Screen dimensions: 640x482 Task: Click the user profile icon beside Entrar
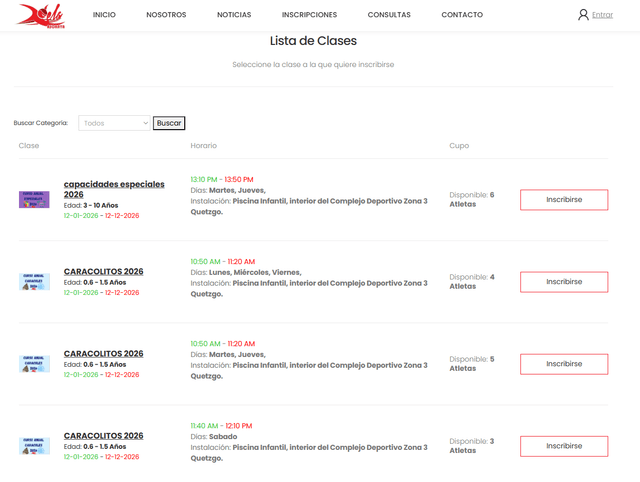pos(583,15)
